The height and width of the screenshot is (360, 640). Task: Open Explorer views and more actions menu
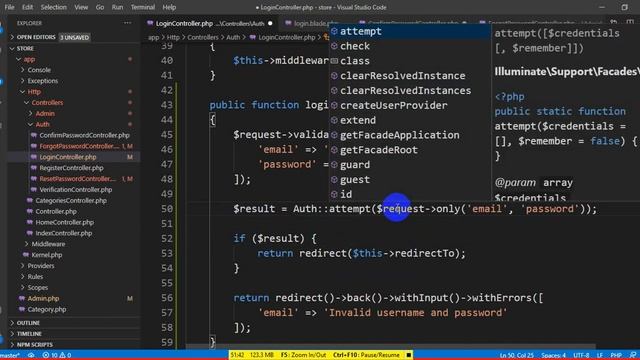tap(128, 23)
